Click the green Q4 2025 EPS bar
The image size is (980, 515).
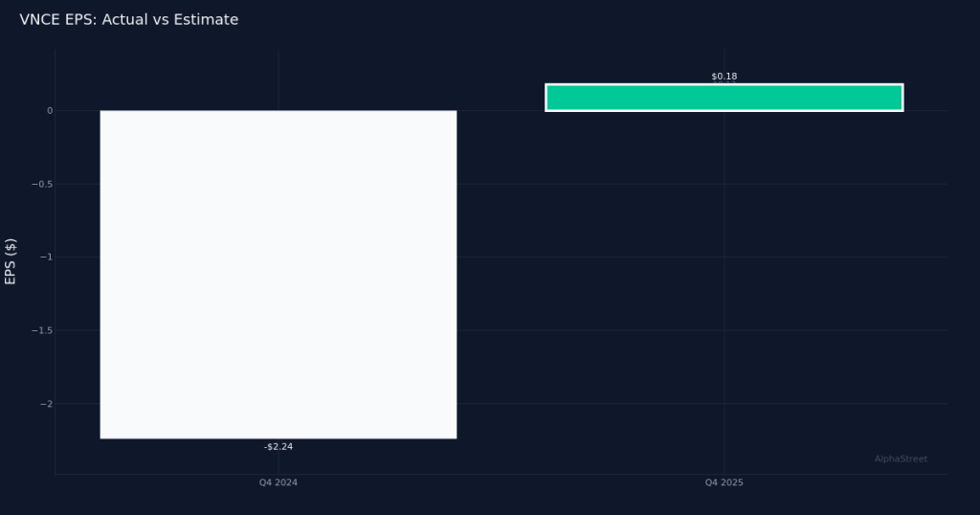click(724, 98)
